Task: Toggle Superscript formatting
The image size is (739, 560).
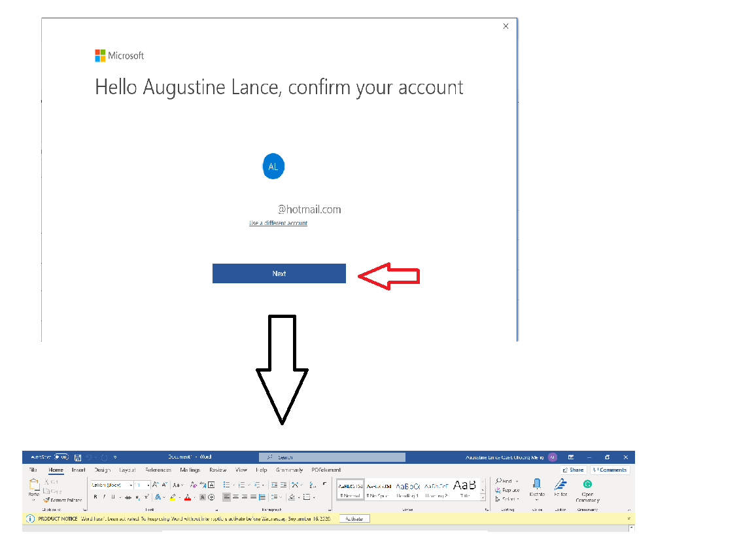Action: point(146,497)
